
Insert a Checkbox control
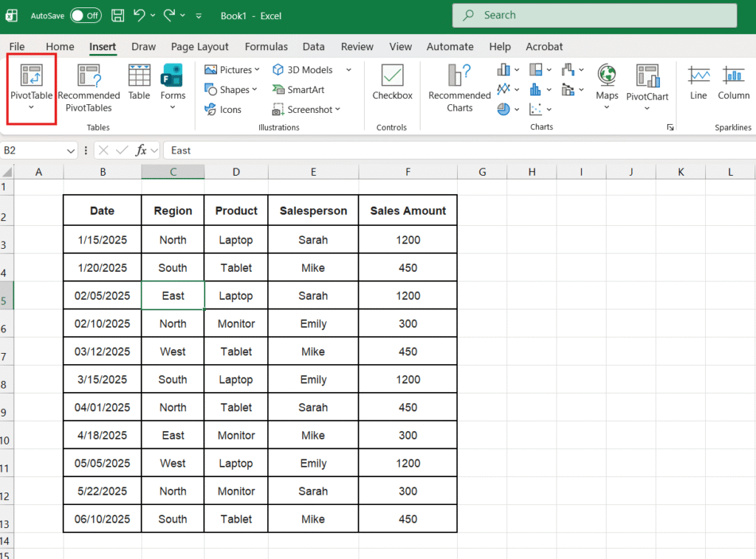click(x=392, y=77)
